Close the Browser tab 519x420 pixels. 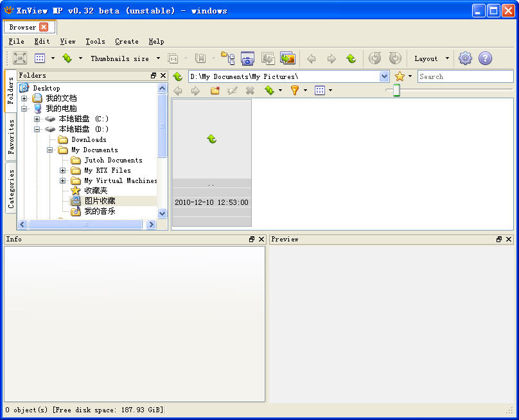[44, 27]
